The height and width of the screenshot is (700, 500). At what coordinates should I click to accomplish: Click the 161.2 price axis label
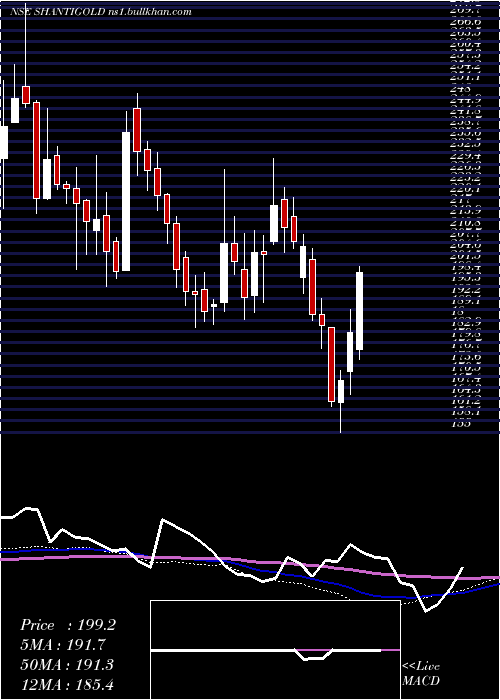click(x=466, y=401)
